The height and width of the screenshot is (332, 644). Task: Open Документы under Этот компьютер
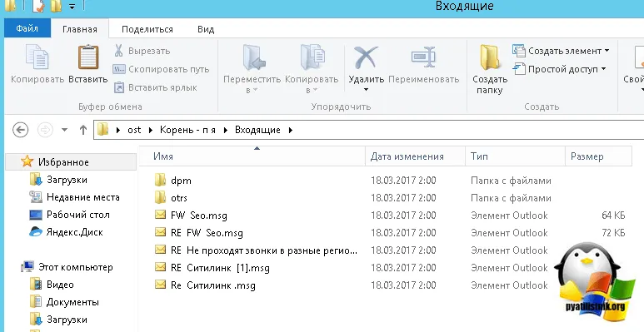[72, 302]
